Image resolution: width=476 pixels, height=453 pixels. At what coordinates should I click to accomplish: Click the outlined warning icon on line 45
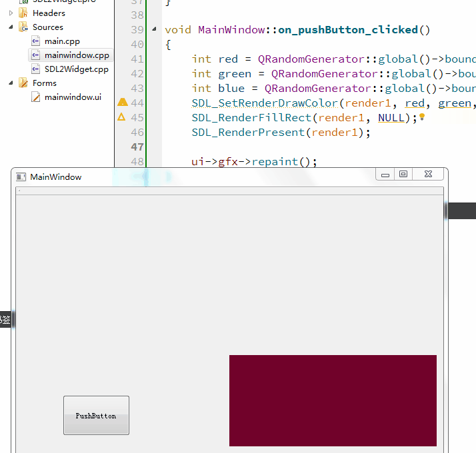[121, 117]
